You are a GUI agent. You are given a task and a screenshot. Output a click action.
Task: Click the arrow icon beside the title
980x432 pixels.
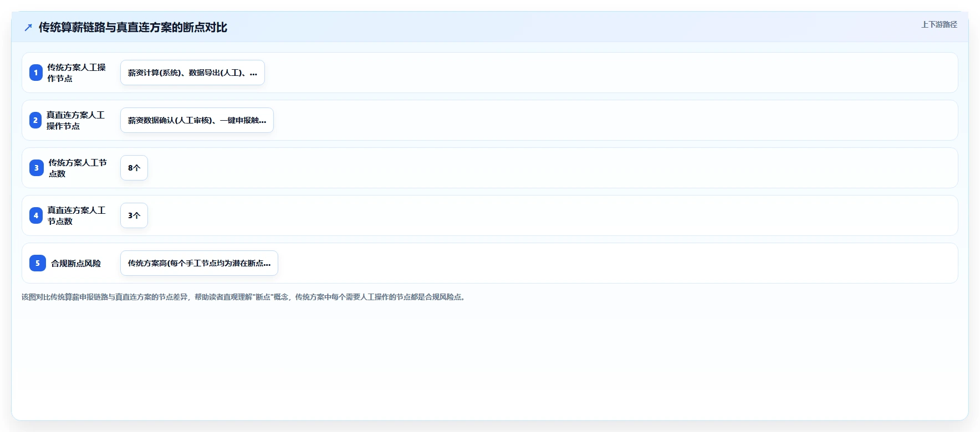point(28,27)
